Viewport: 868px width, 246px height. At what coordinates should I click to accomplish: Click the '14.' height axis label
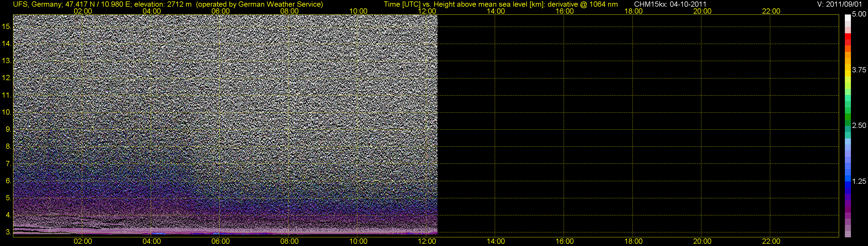click(7, 43)
